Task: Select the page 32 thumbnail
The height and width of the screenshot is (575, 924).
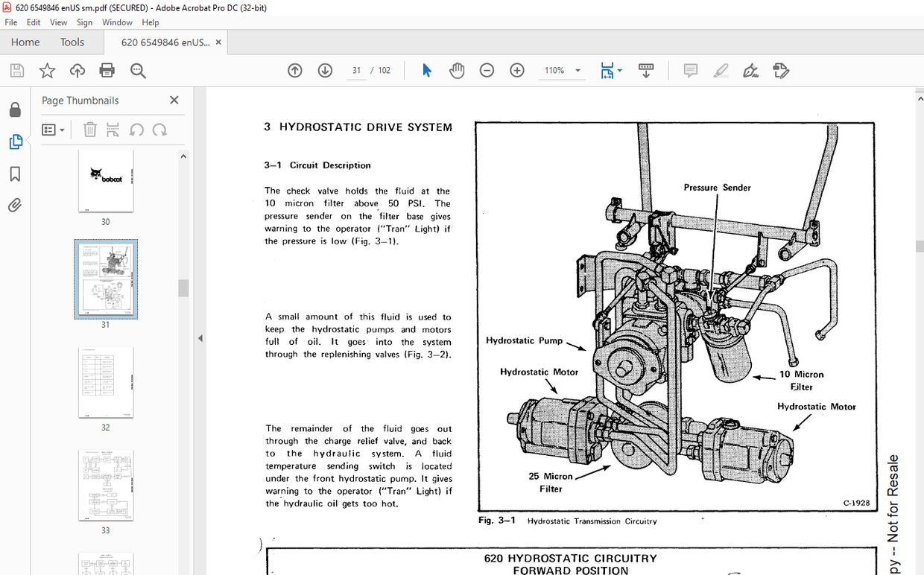Action: (x=106, y=382)
